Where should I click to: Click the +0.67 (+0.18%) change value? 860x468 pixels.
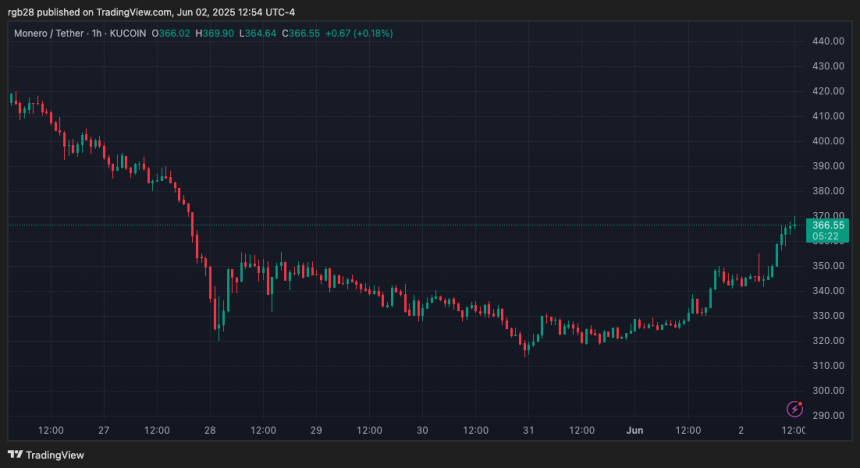359,33
